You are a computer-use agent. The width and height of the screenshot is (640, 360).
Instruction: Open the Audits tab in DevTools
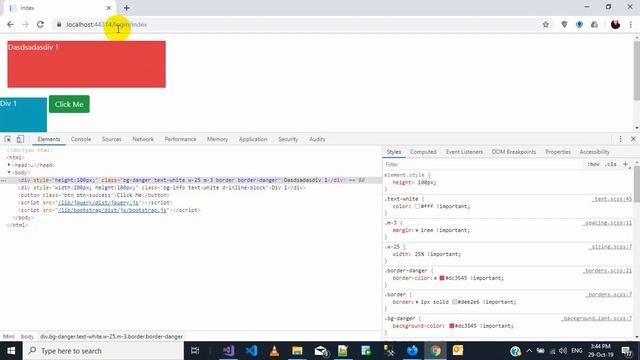(317, 139)
